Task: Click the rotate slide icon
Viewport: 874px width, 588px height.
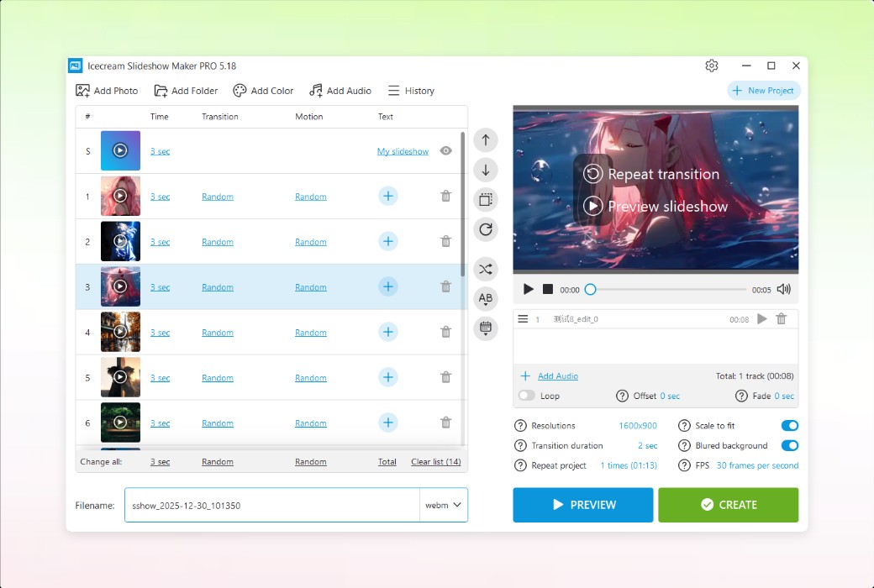Action: [x=486, y=228]
